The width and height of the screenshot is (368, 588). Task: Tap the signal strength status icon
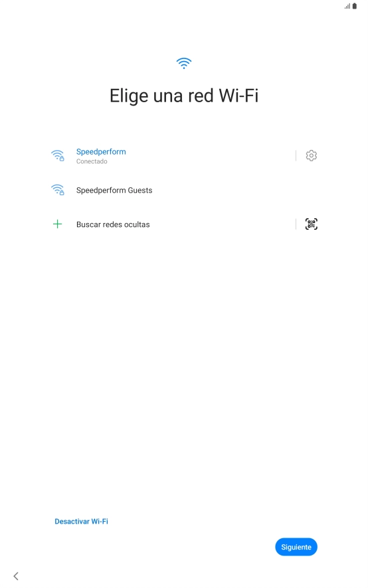point(347,6)
